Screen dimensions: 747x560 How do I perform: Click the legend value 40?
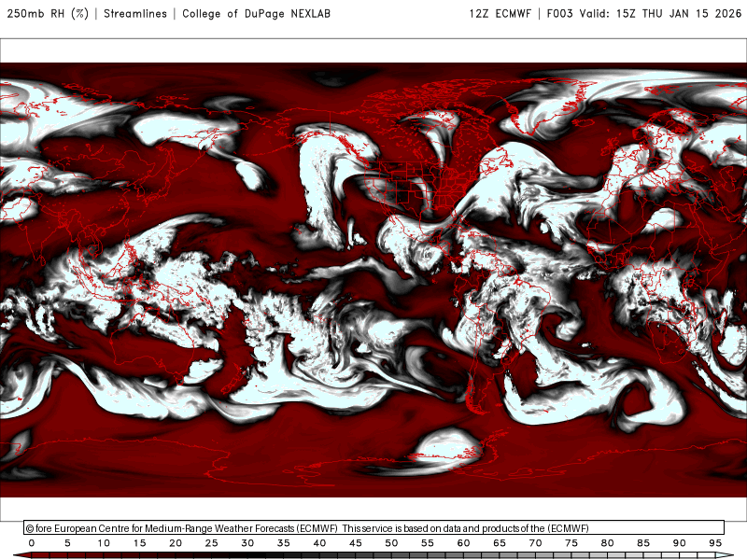(x=319, y=543)
